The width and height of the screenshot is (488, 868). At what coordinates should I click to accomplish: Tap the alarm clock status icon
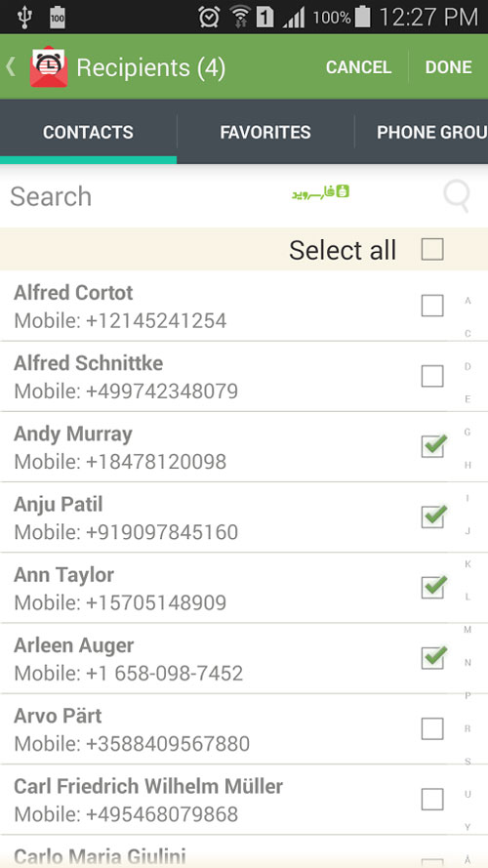[209, 18]
